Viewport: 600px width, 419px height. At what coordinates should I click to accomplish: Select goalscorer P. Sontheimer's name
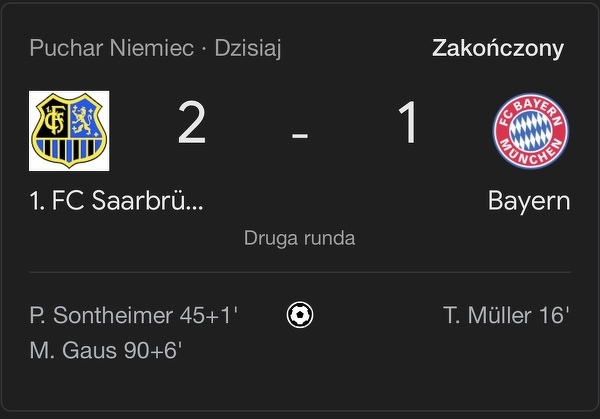pos(102,316)
